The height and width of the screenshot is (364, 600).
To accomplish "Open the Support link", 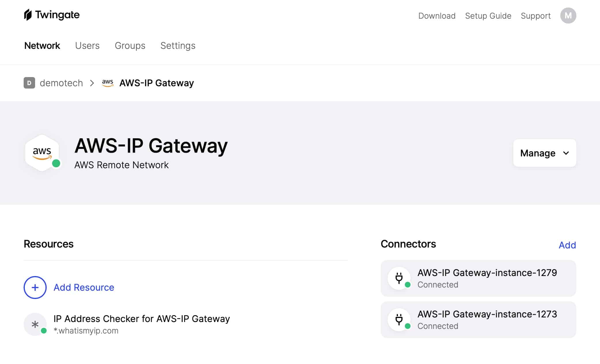I will coord(536,16).
